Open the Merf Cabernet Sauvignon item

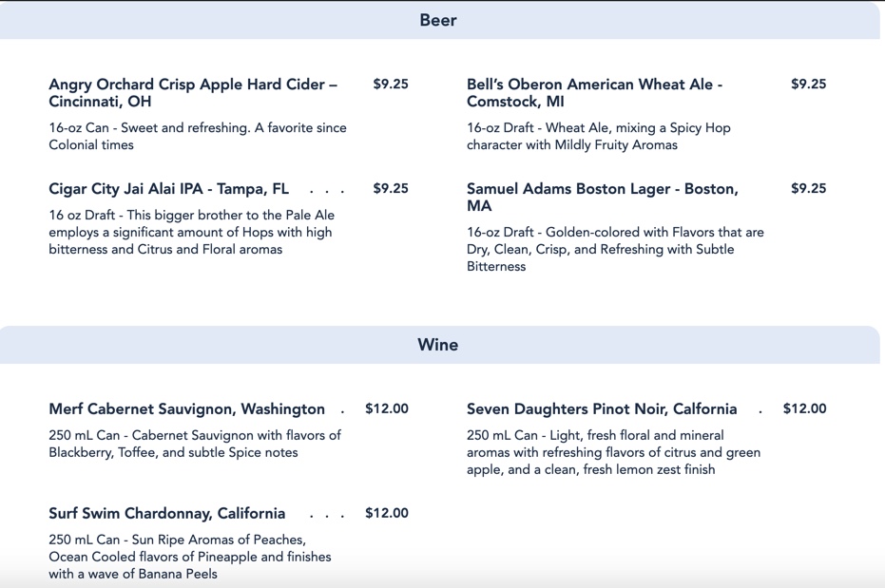tap(187, 409)
